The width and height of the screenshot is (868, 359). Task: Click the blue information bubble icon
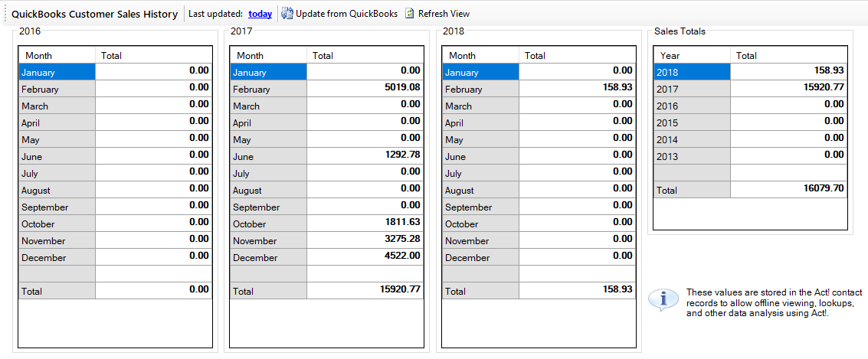tap(663, 299)
